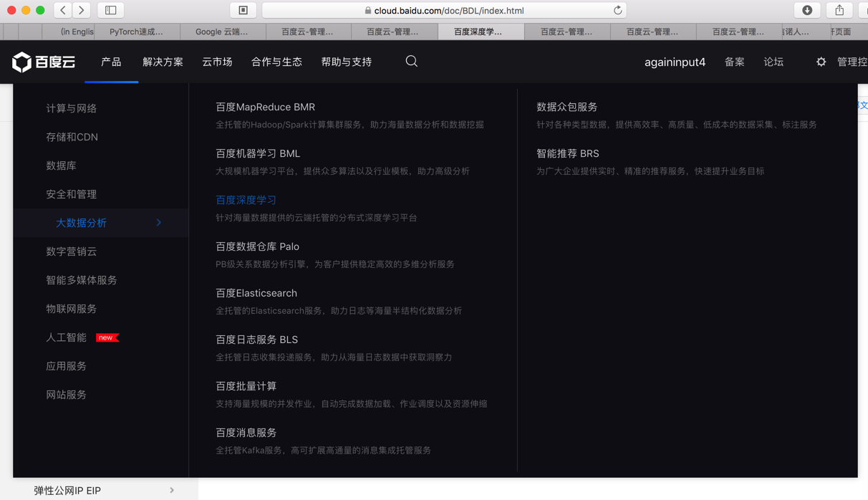Image resolution: width=868 pixels, height=500 pixels.
Task: Click the reader view toolbar icon
Action: click(x=243, y=10)
